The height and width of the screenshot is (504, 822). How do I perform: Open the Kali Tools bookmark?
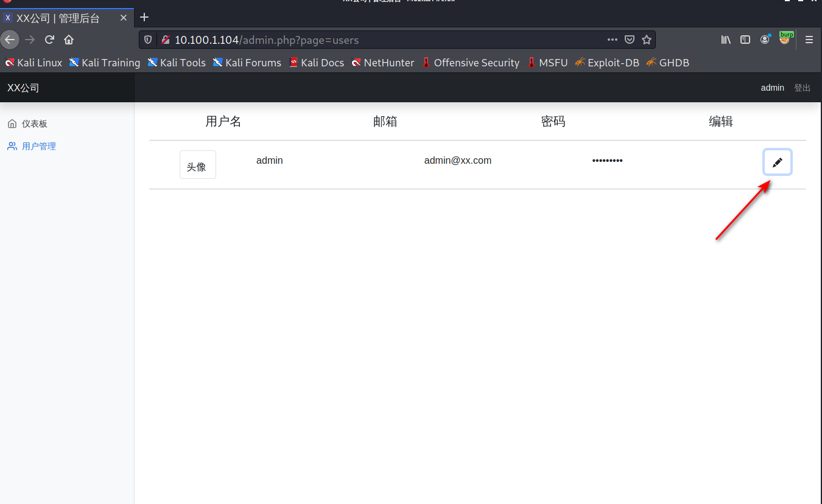click(x=177, y=63)
